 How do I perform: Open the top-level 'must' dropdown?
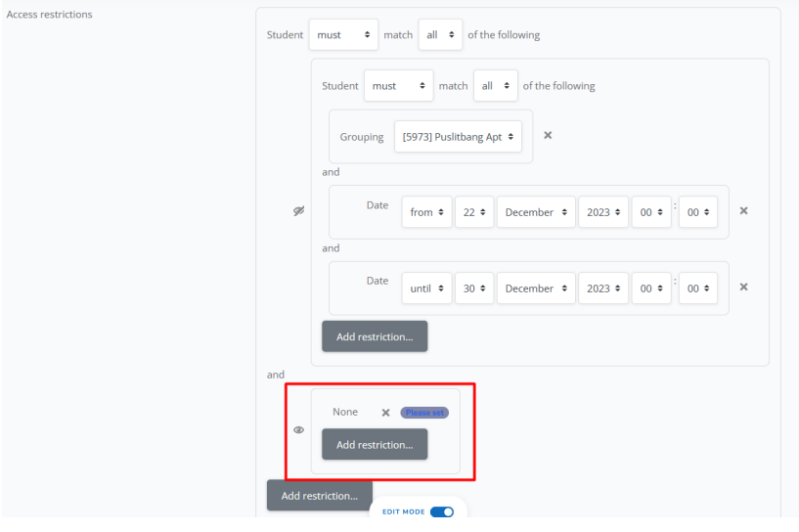coord(342,34)
